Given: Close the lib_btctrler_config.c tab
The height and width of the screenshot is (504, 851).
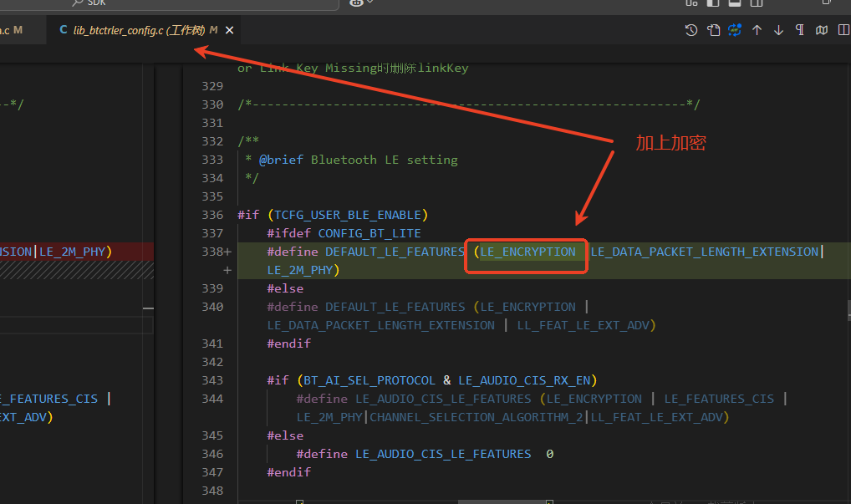Looking at the screenshot, I should pos(230,30).
